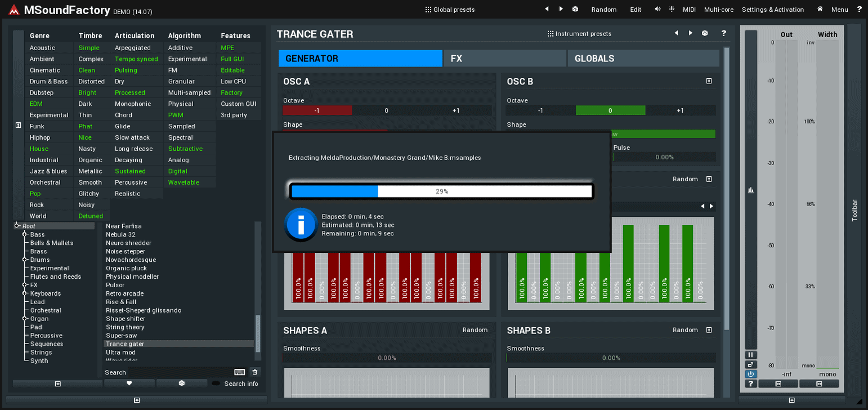Pause the output meter with the pause icon
The height and width of the screenshot is (410, 868).
[751, 355]
